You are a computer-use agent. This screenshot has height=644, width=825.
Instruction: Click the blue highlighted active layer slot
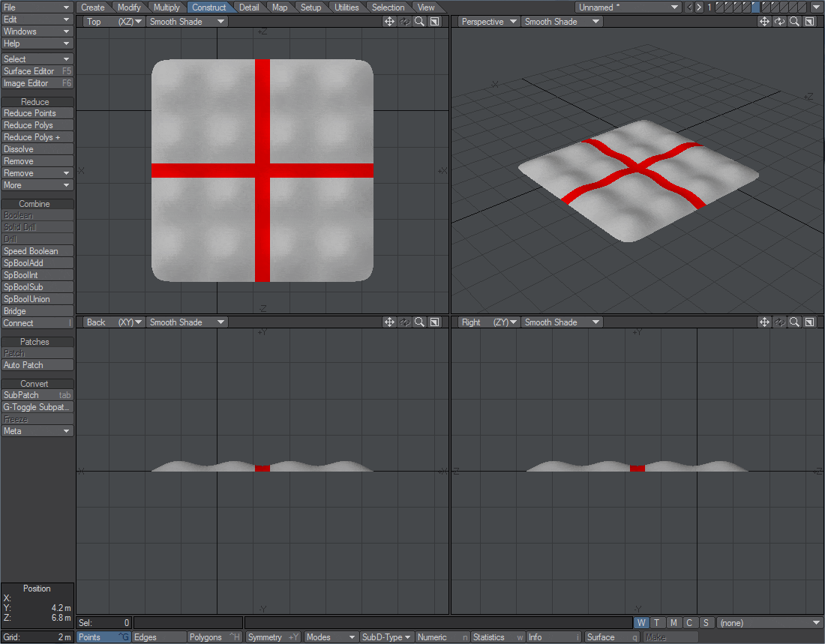(755, 7)
